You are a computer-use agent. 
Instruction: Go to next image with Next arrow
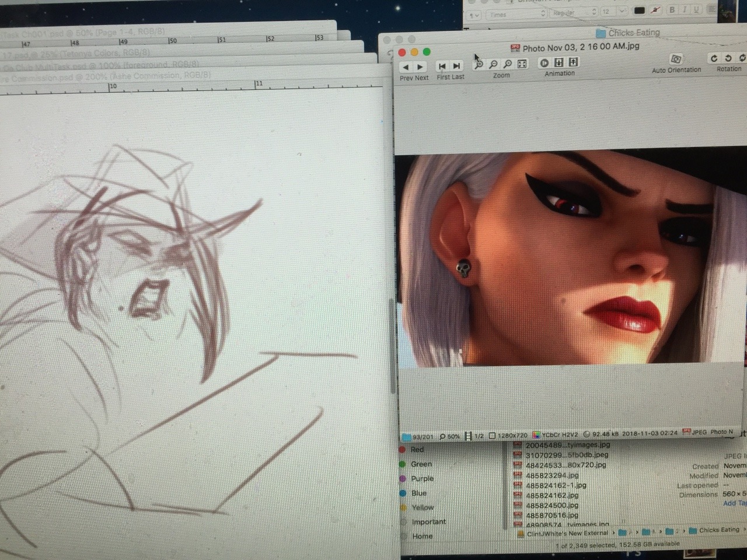pos(421,67)
